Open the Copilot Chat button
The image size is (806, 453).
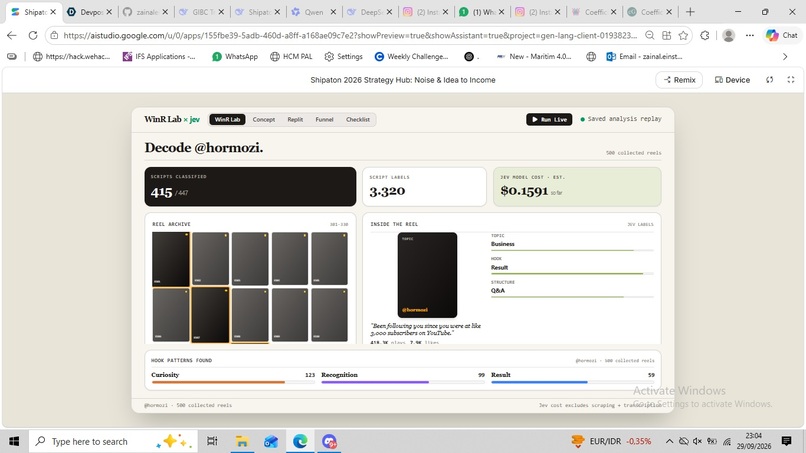(x=782, y=35)
